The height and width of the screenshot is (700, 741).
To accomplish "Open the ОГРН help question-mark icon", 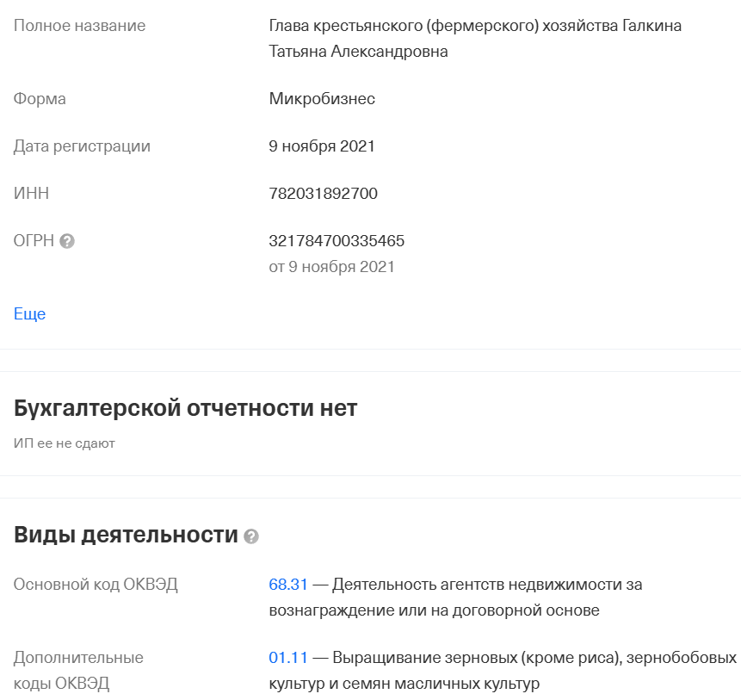I will click(x=67, y=242).
